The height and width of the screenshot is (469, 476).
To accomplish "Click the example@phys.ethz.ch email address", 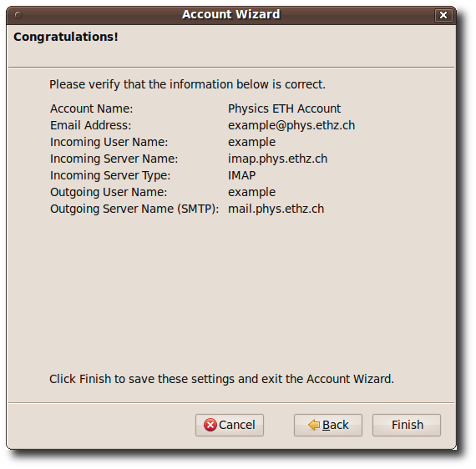I will (291, 125).
